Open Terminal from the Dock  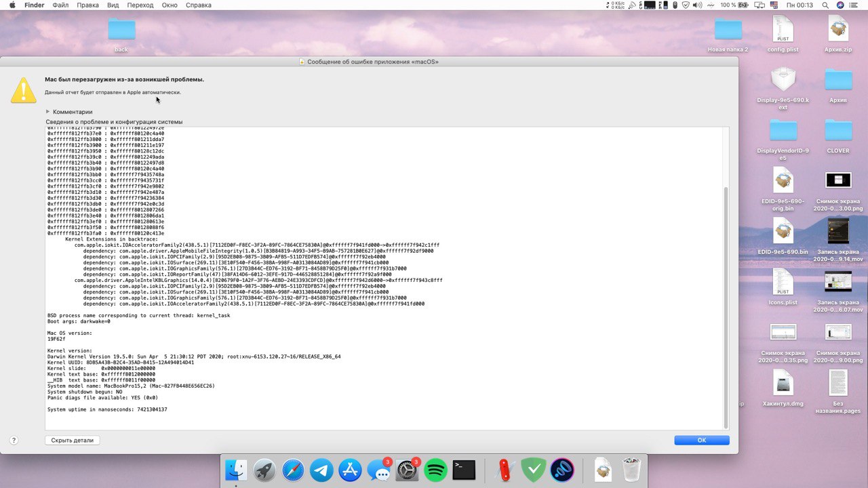(464, 470)
